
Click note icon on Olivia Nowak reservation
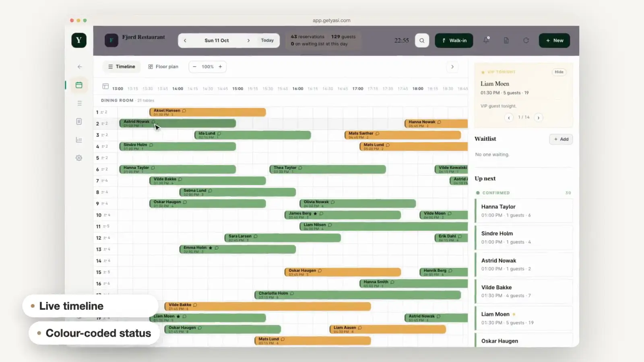coord(333,202)
